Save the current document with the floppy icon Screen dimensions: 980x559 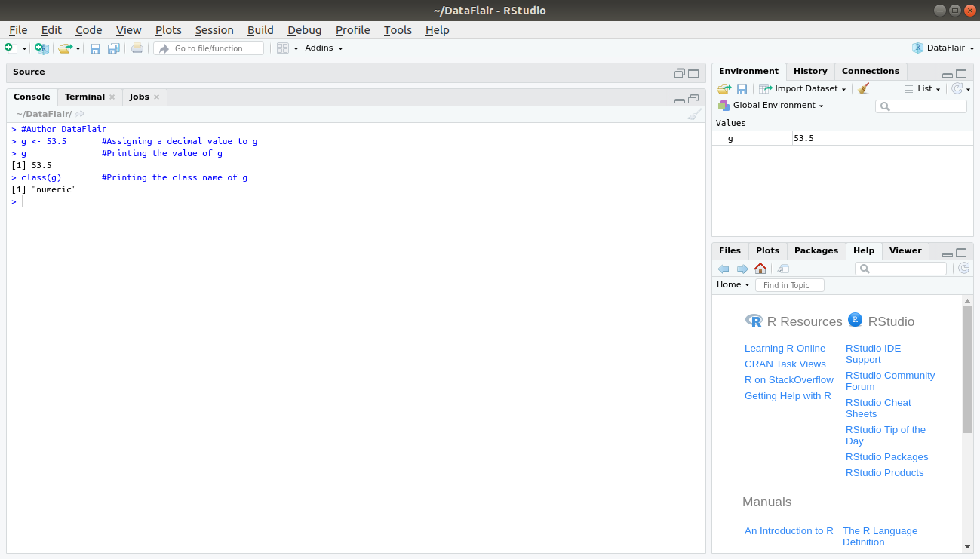(95, 48)
